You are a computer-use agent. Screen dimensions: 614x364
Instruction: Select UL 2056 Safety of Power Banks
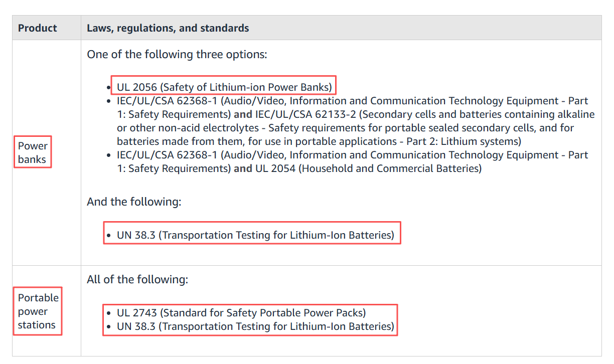[224, 87]
